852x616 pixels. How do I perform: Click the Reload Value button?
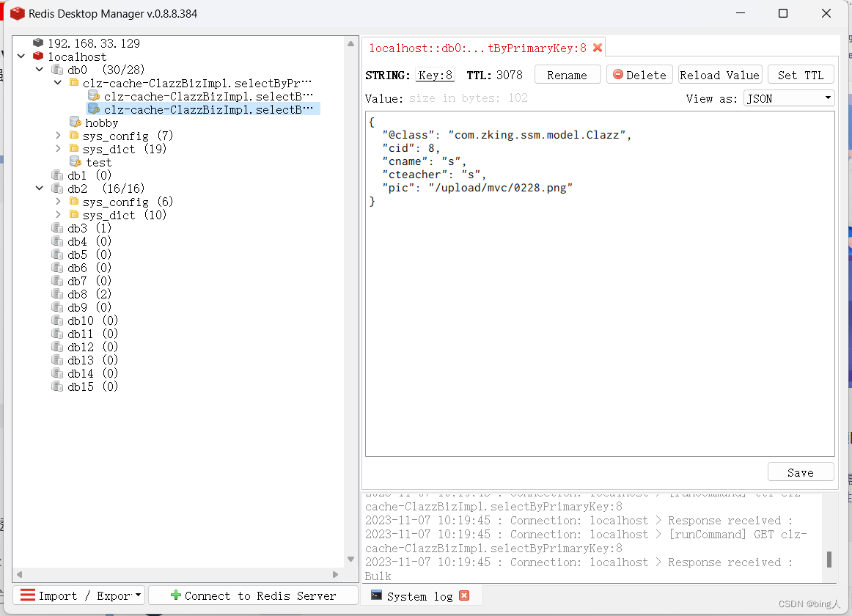pyautogui.click(x=720, y=74)
